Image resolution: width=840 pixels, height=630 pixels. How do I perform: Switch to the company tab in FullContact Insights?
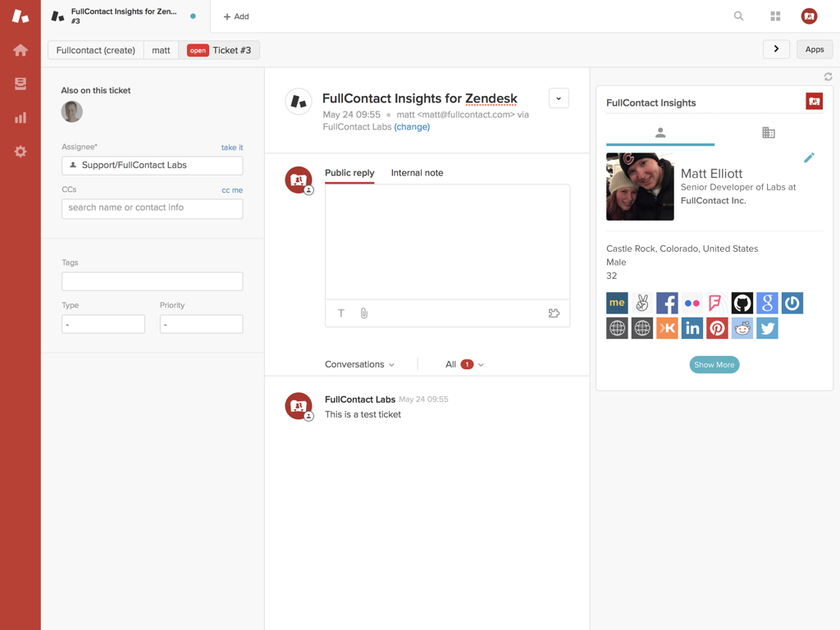pos(768,133)
